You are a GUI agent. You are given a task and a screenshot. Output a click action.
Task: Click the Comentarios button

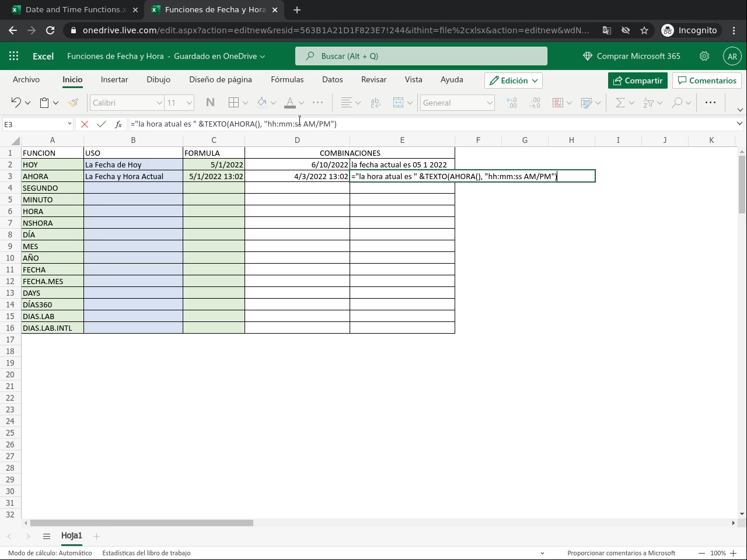pyautogui.click(x=707, y=80)
